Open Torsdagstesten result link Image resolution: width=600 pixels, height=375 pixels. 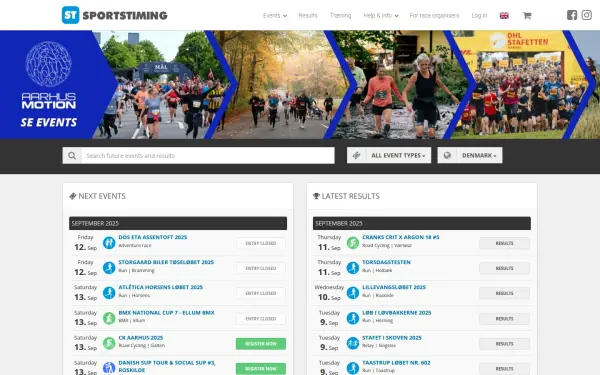(386, 262)
